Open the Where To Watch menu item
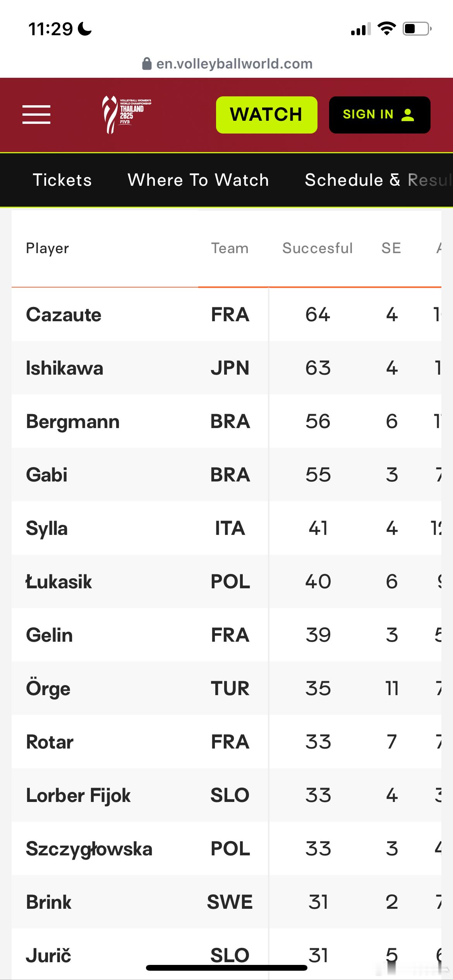The width and height of the screenshot is (453, 980). (198, 180)
